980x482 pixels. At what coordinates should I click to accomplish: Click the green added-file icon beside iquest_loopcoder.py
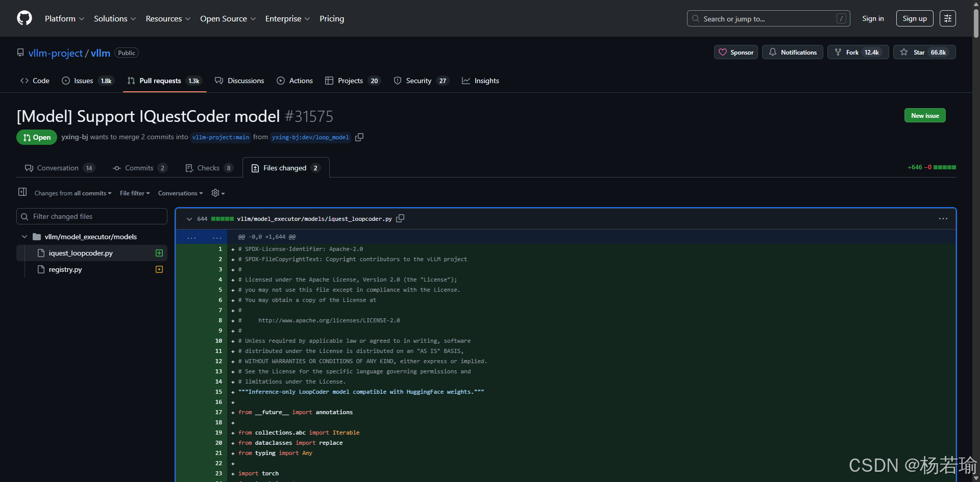point(159,252)
